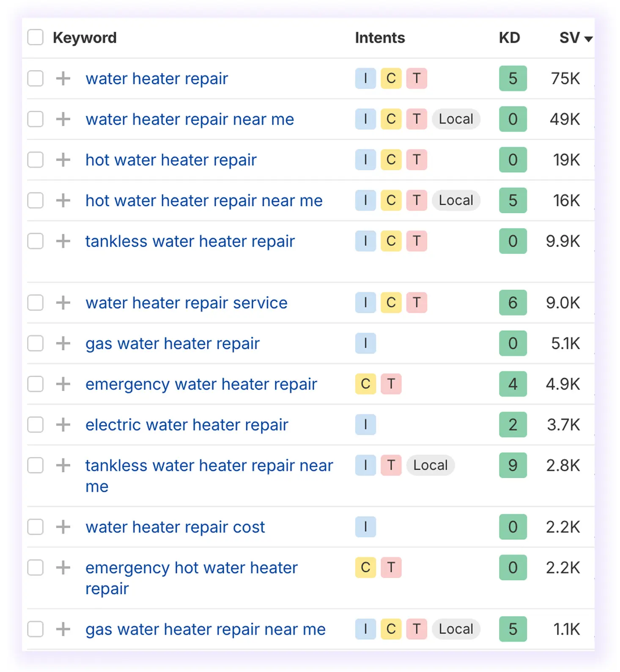Click the "Intents" column header
The height and width of the screenshot is (672, 620).
[379, 37]
